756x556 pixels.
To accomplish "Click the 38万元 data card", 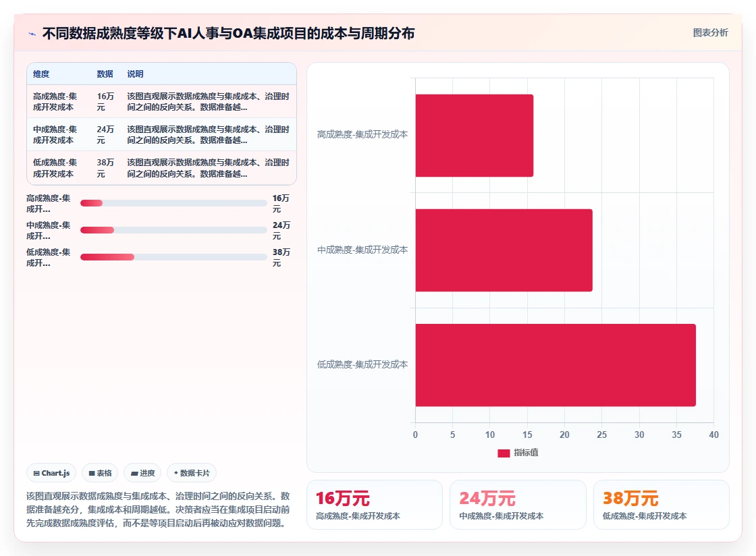I will point(661,505).
